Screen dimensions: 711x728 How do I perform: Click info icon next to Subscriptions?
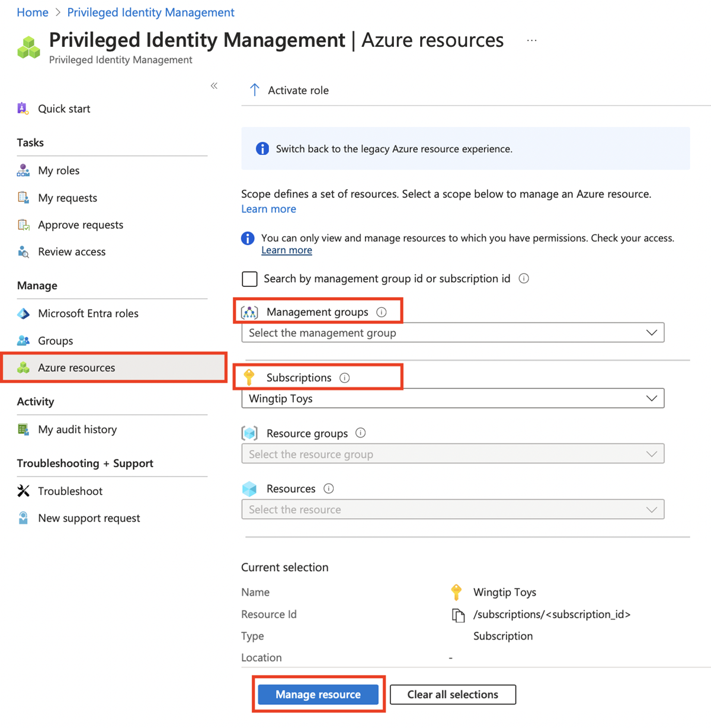click(x=344, y=378)
